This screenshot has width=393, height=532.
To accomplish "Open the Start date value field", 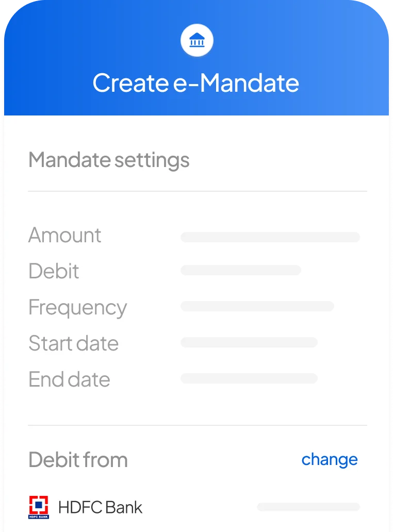I will coord(249,342).
